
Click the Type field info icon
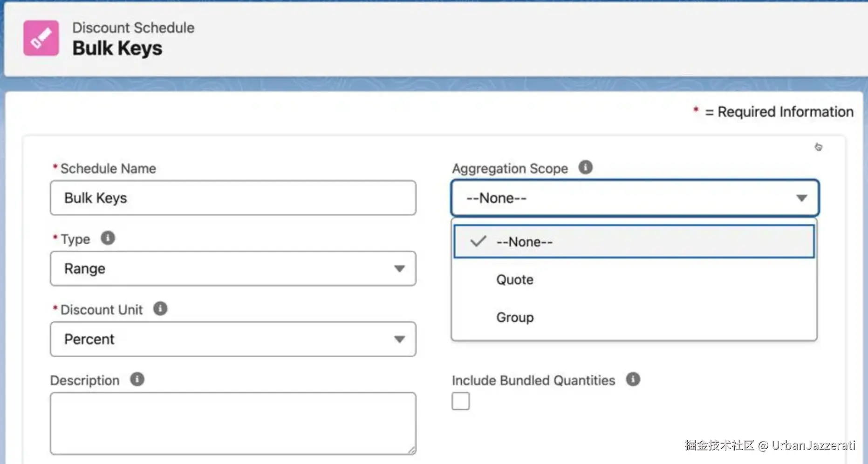pyautogui.click(x=108, y=238)
